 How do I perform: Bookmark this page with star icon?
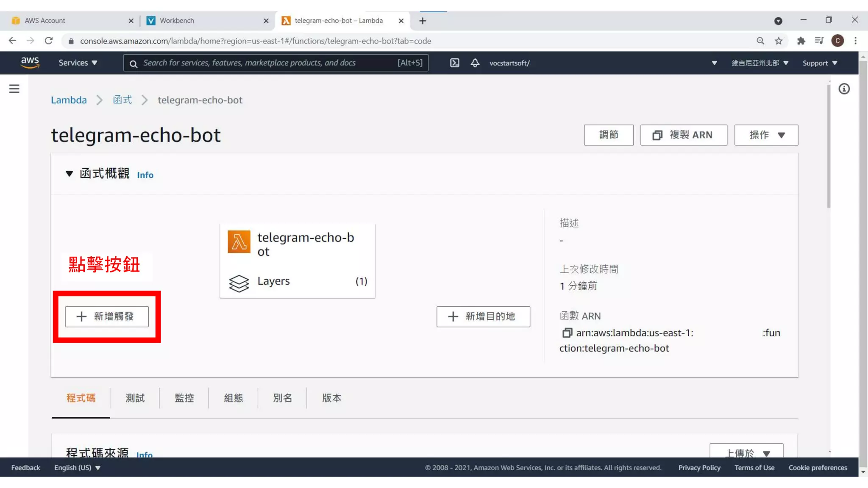(x=779, y=41)
